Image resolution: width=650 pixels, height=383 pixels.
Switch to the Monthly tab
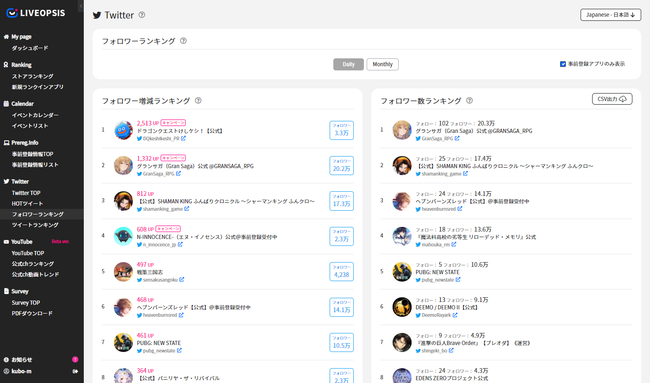tap(382, 64)
